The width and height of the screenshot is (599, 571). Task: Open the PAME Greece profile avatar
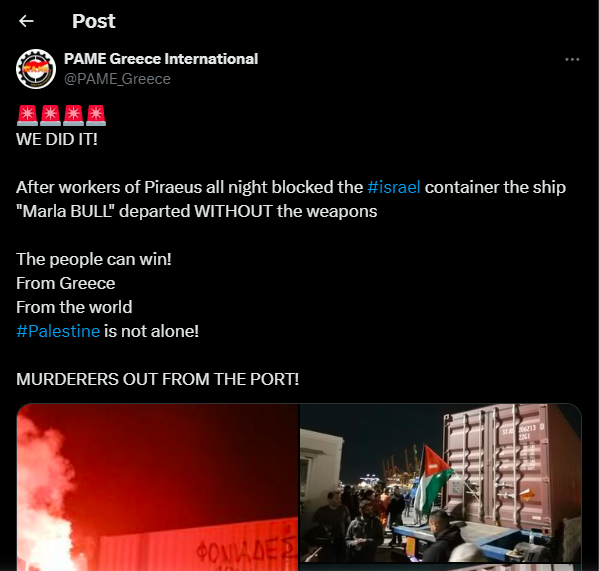click(x=36, y=69)
